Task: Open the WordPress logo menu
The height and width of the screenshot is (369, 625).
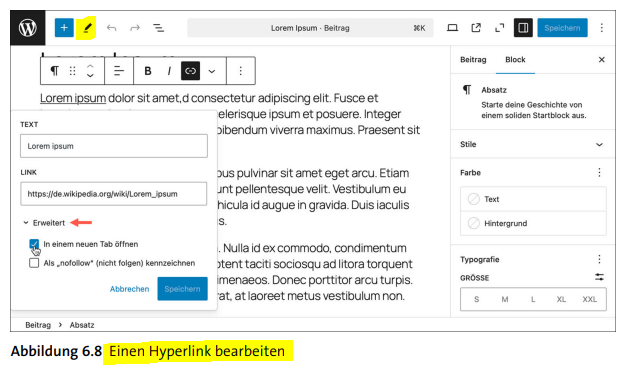Action: 28,28
